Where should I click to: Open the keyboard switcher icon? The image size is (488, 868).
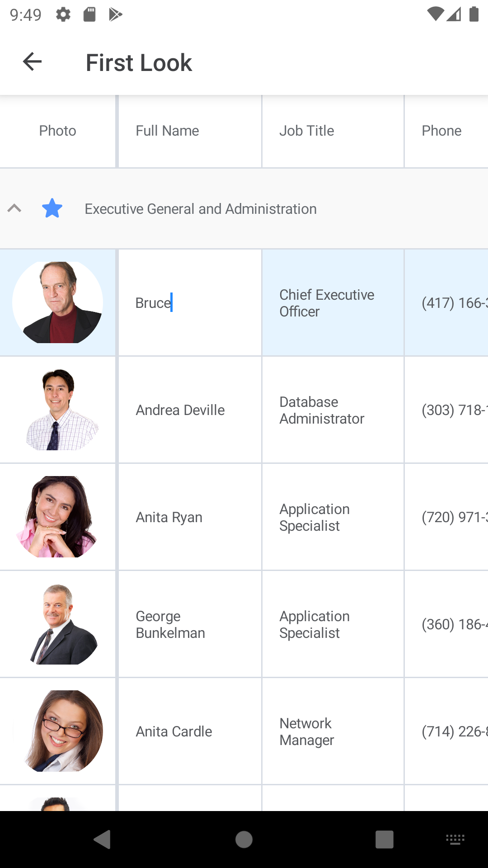[455, 840]
